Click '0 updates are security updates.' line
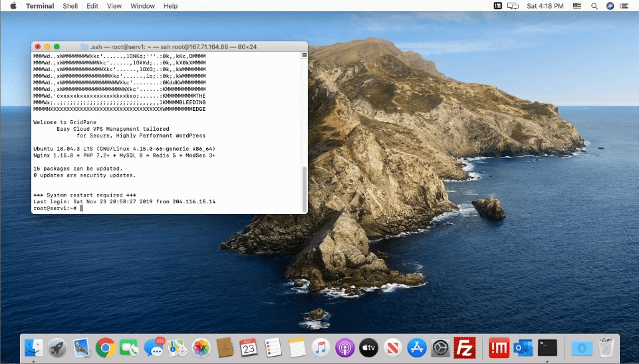This screenshot has width=639, height=364. (84, 175)
